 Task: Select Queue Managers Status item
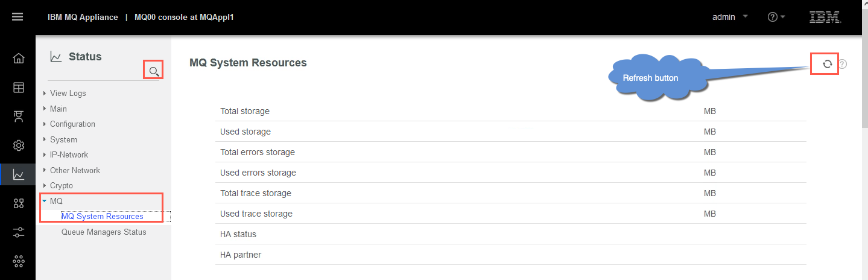point(104,232)
